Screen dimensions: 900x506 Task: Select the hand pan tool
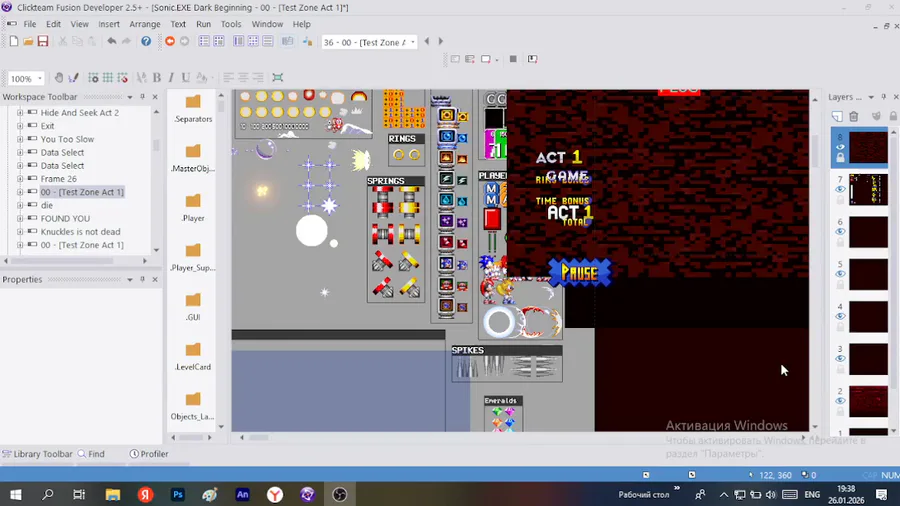click(x=59, y=77)
